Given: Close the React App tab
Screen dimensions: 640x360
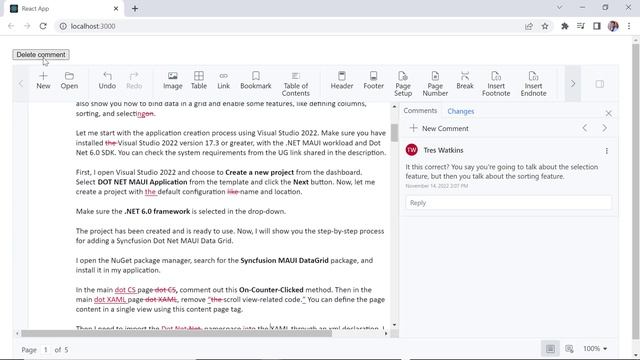Looking at the screenshot, I should pos(116,9).
